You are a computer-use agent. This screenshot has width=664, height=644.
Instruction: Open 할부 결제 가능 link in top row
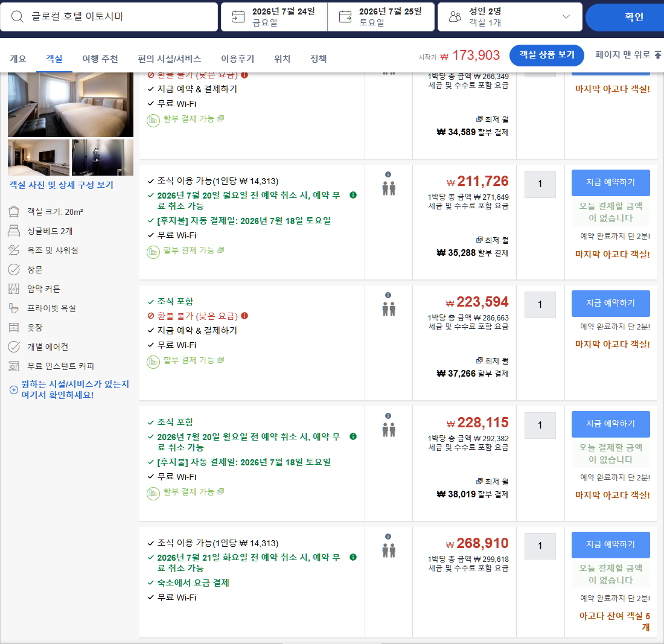(x=194, y=119)
